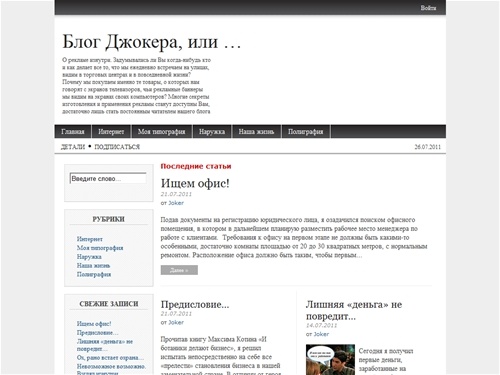Open Полиграфия category in Рубрики sidebar
The height and width of the screenshot is (375, 500).
coord(94,274)
